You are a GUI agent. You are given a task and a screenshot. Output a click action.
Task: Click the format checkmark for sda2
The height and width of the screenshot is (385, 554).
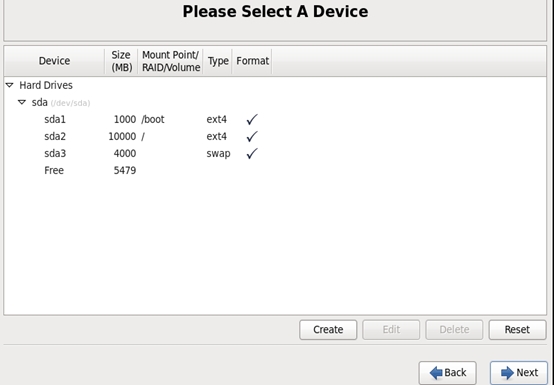point(252,136)
